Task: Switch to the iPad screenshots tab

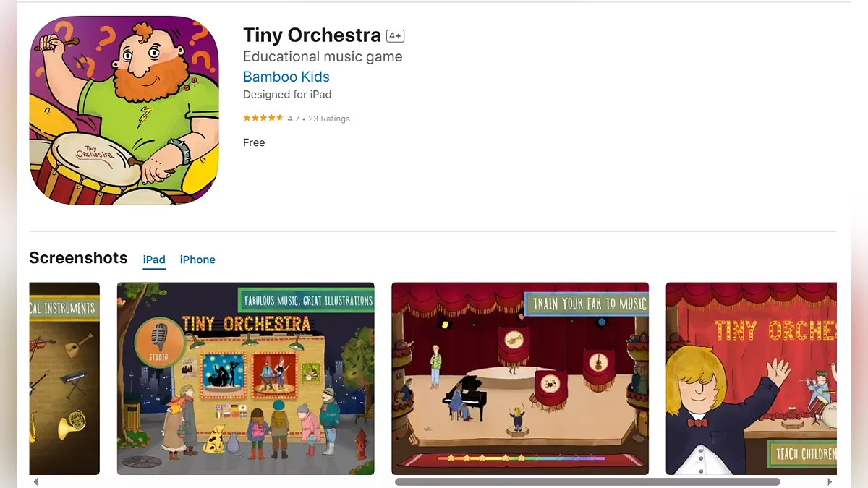Action: (x=154, y=260)
